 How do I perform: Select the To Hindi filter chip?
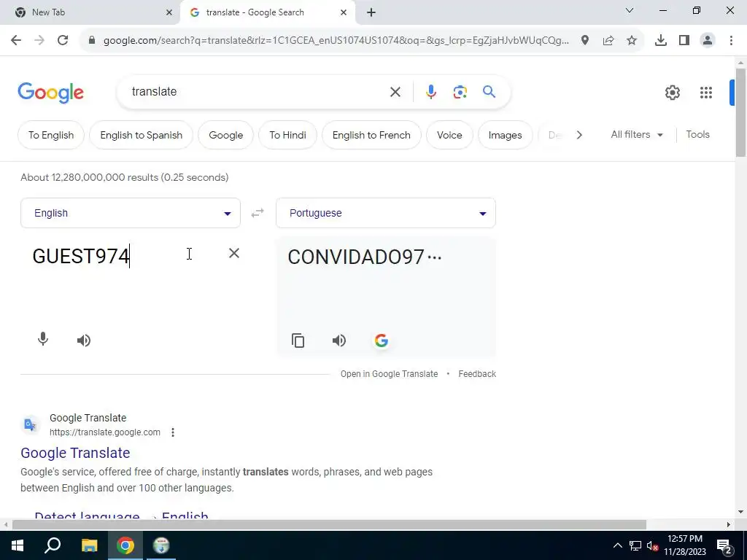(287, 135)
